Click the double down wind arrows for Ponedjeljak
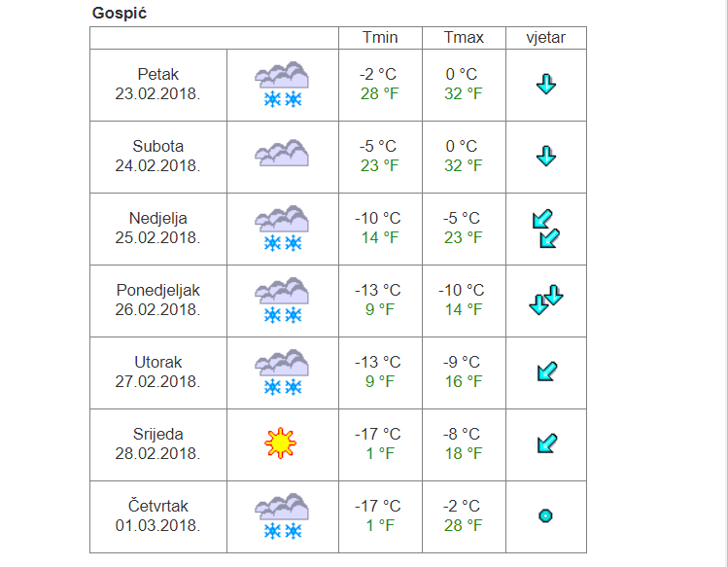Image resolution: width=728 pixels, height=567 pixels. pos(546,300)
